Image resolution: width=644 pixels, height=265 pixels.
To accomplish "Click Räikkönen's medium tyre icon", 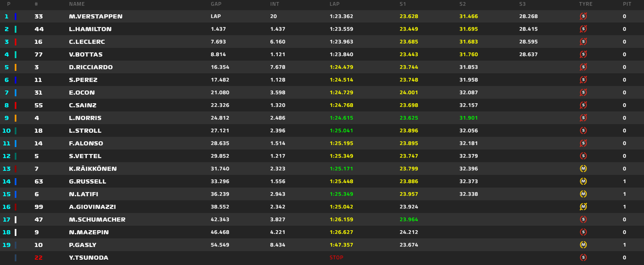I will (583, 169).
